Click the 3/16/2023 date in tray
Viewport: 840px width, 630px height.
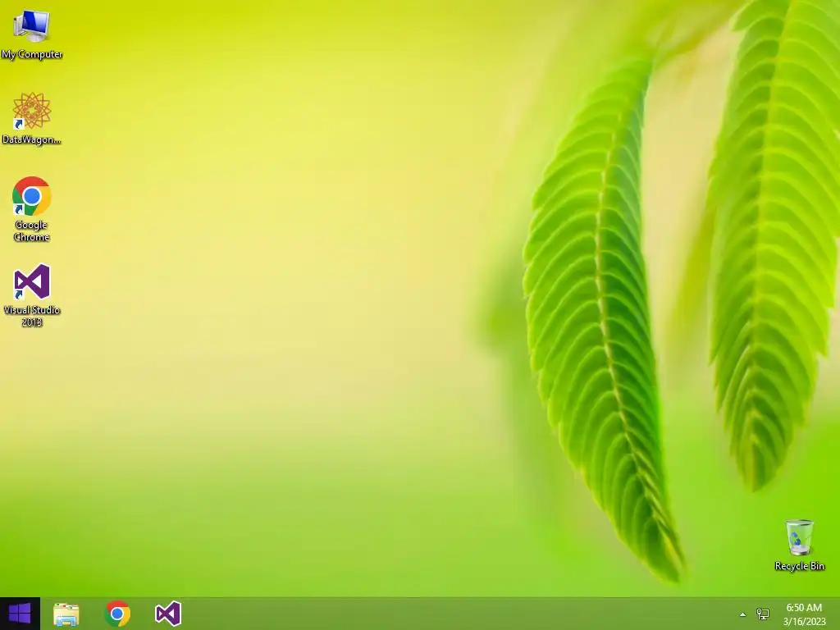click(804, 622)
